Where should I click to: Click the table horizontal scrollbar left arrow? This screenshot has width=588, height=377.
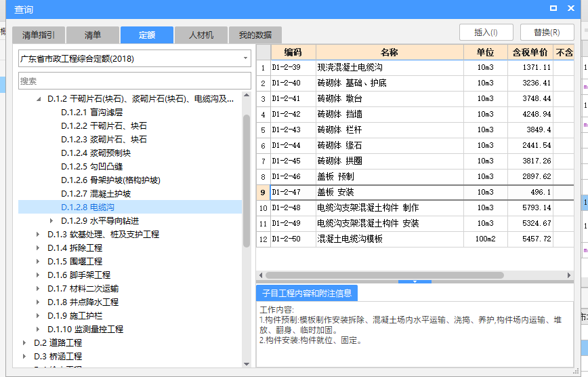261,275
